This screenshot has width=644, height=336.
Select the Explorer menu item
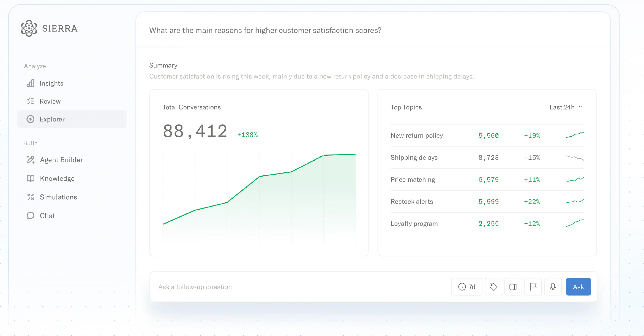pyautogui.click(x=72, y=119)
